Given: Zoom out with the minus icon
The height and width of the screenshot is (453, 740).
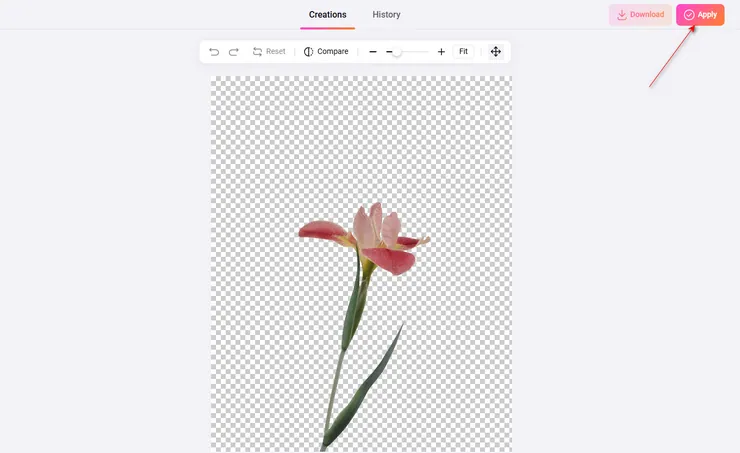Looking at the screenshot, I should pos(373,52).
